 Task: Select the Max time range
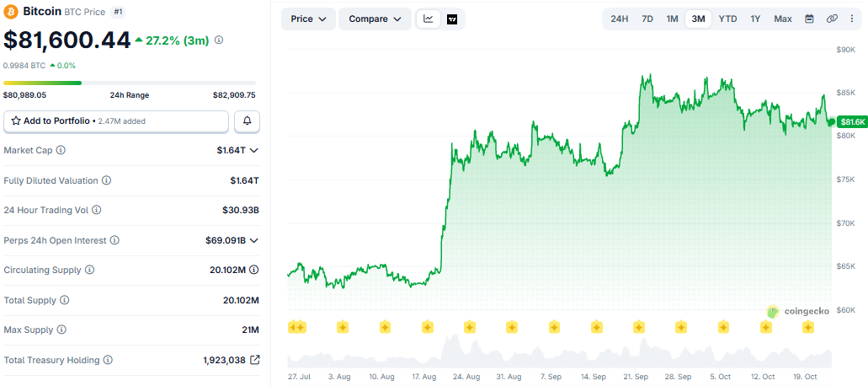point(783,19)
